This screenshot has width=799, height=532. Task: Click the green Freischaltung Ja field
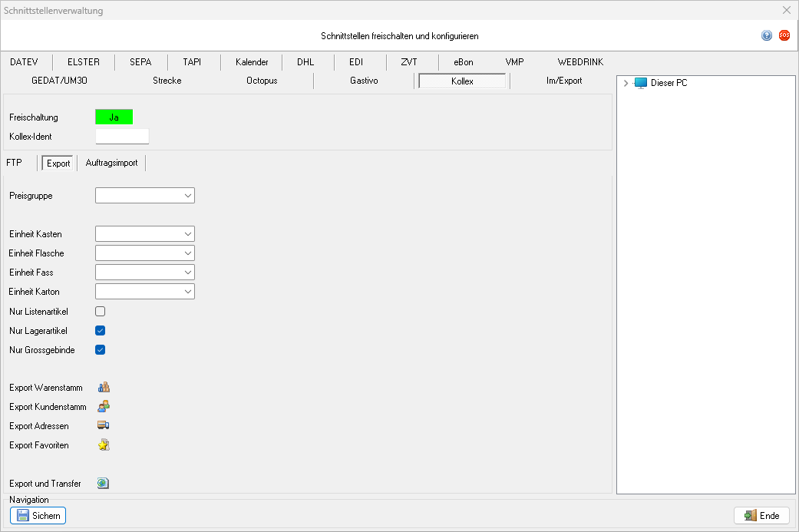(x=114, y=117)
